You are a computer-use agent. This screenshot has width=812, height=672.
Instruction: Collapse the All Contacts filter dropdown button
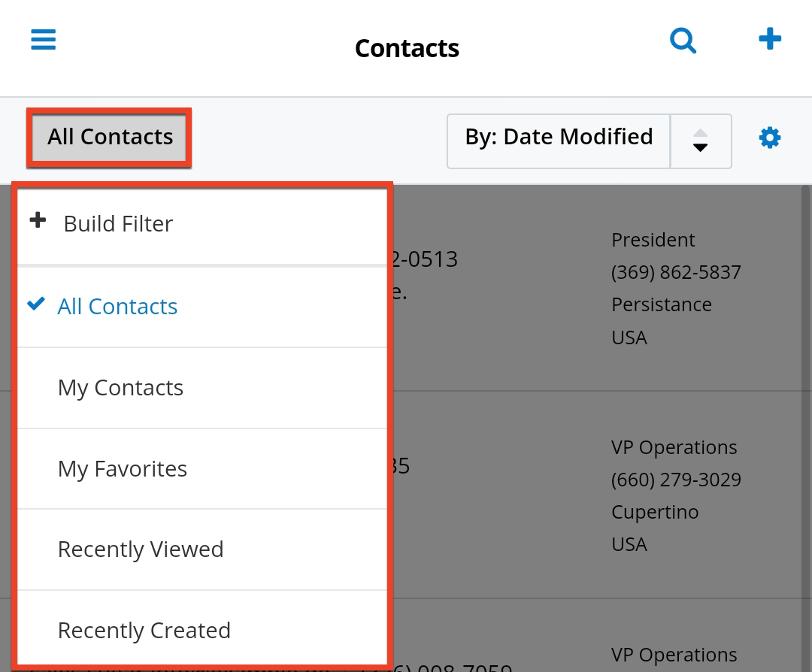click(x=110, y=138)
